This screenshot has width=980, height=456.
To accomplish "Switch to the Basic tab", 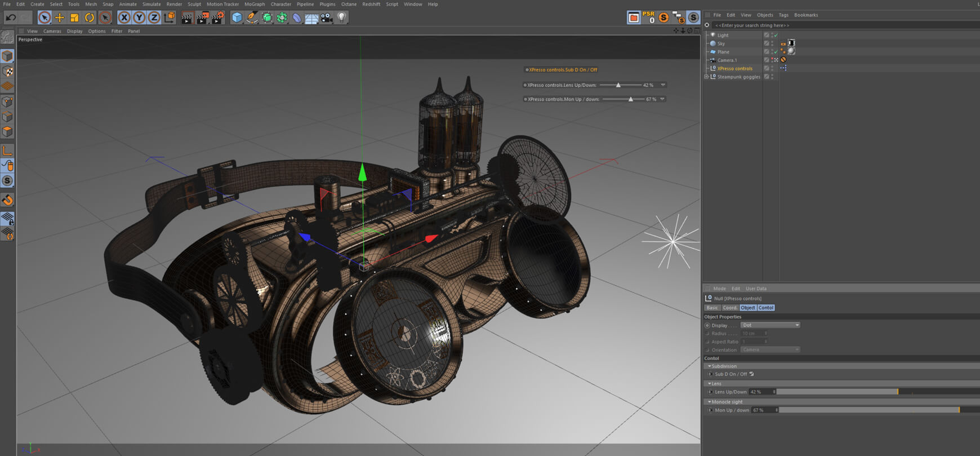I will (x=712, y=308).
